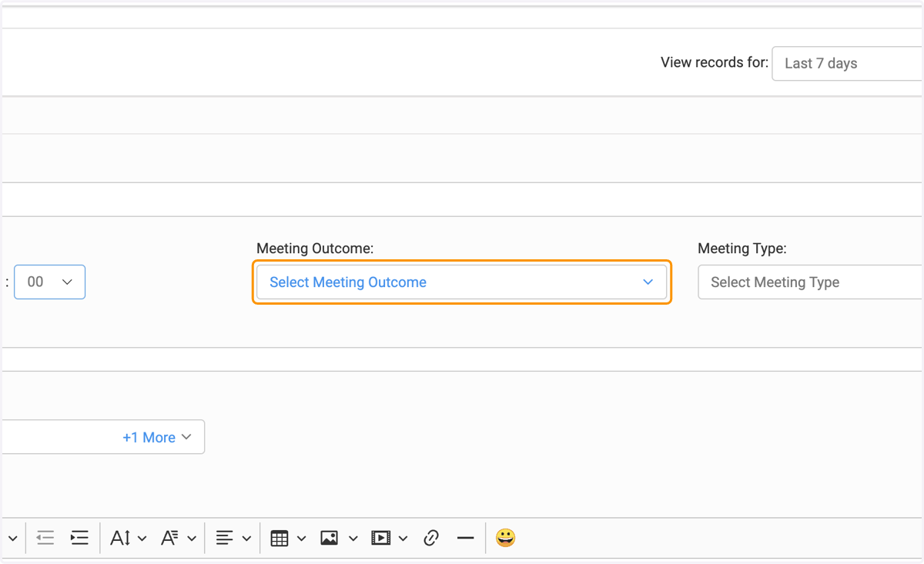Open the Select Meeting Type dropdown
924x564 pixels.
point(810,282)
